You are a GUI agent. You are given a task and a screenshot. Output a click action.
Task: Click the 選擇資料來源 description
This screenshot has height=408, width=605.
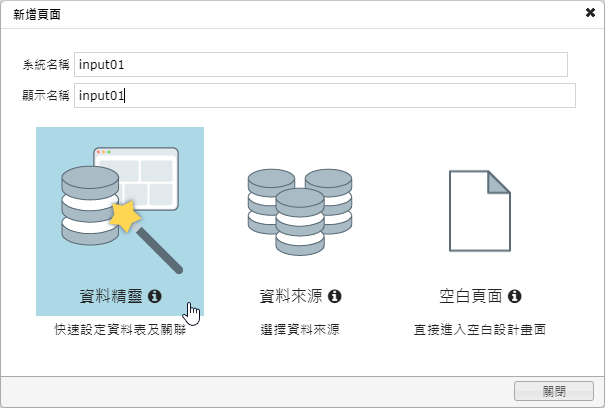[x=300, y=328]
